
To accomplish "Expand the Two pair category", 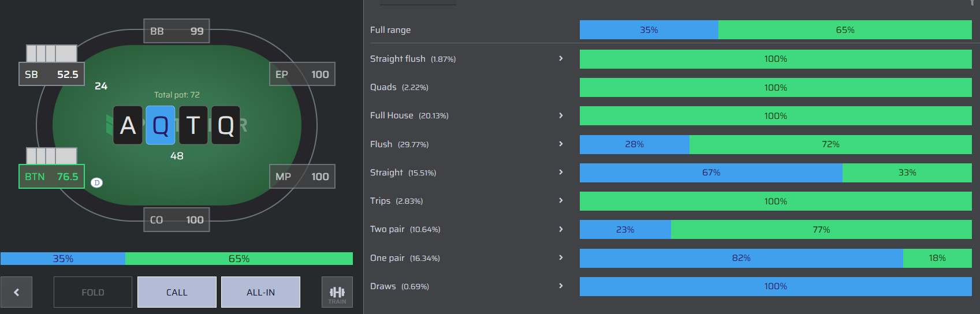I will coord(561,229).
